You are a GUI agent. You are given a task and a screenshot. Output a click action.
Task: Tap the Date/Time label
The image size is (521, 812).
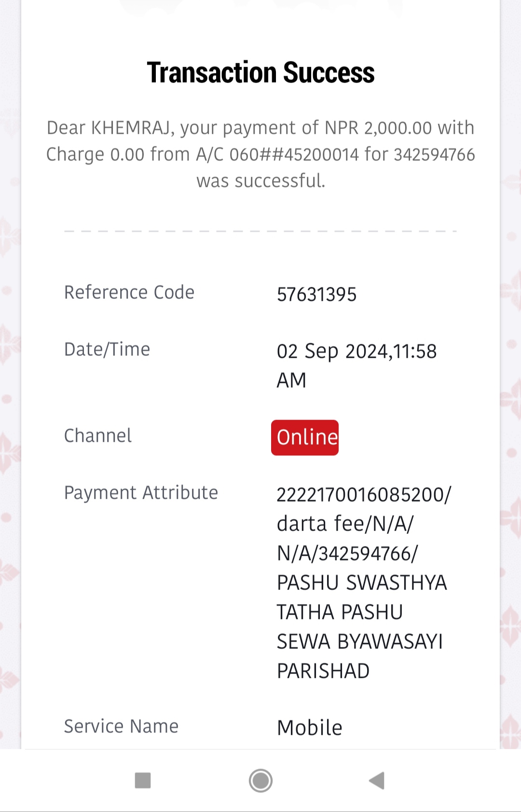click(x=107, y=350)
